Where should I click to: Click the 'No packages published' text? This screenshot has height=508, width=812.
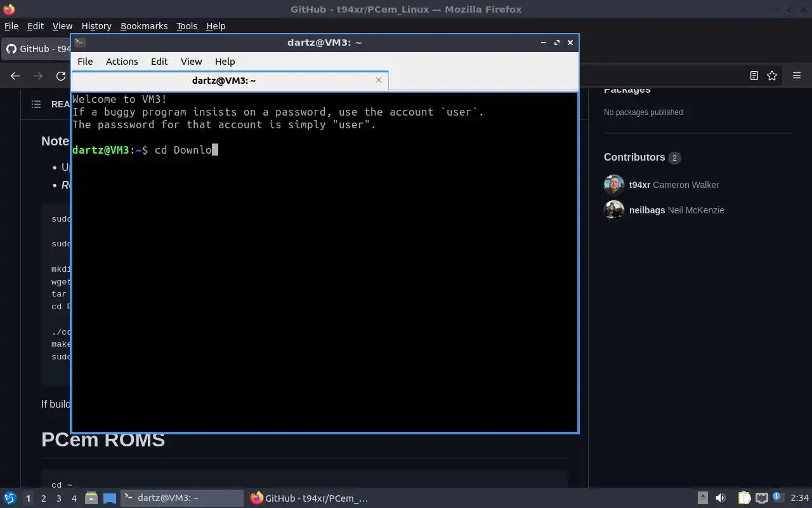click(643, 112)
